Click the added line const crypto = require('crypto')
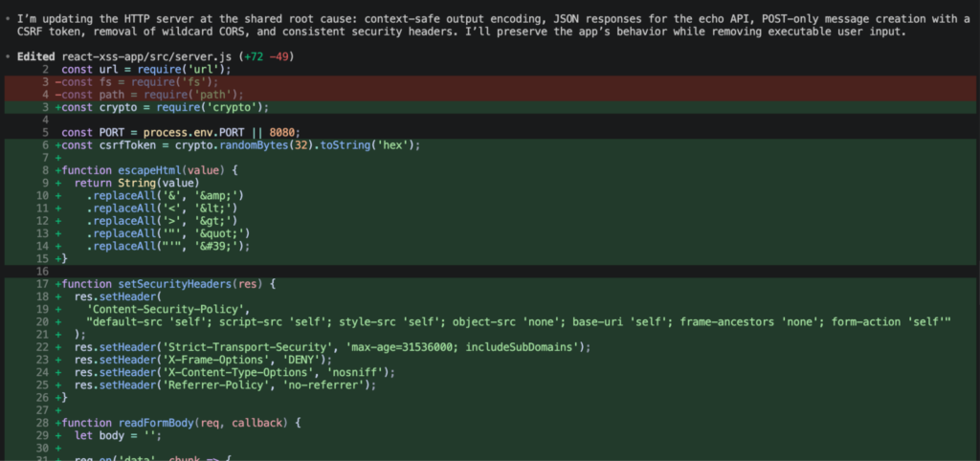This screenshot has width=980, height=461. 162,107
